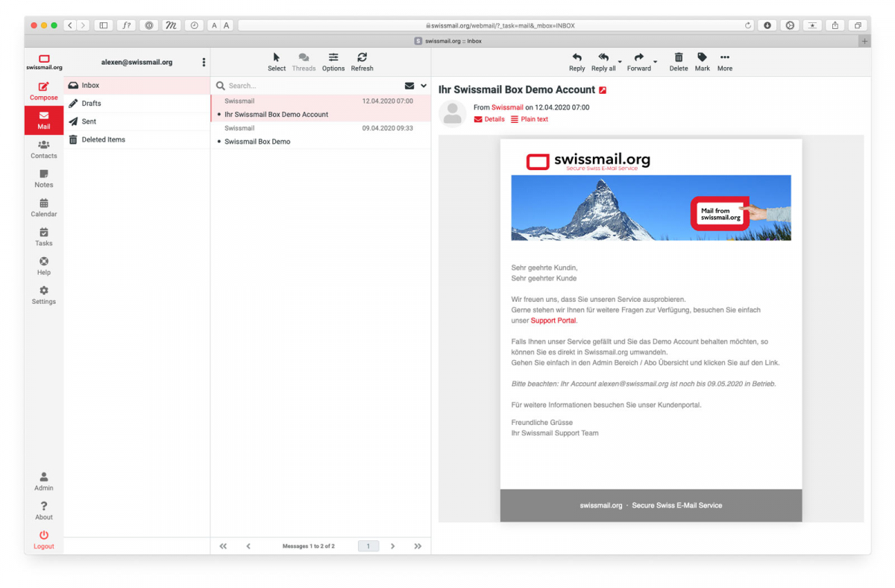Image resolution: width=895 pixels, height=588 pixels.
Task: Open Compose to write a new email
Action: click(x=44, y=91)
